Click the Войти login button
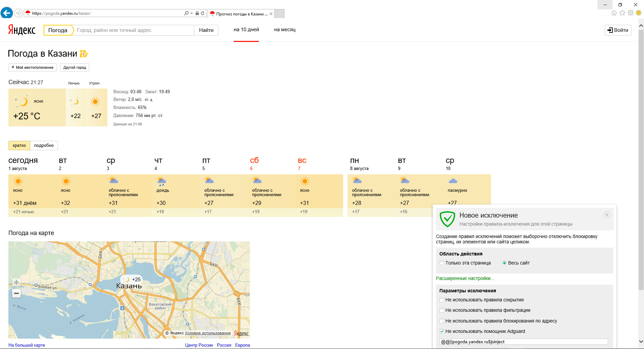644x349 pixels. [618, 30]
